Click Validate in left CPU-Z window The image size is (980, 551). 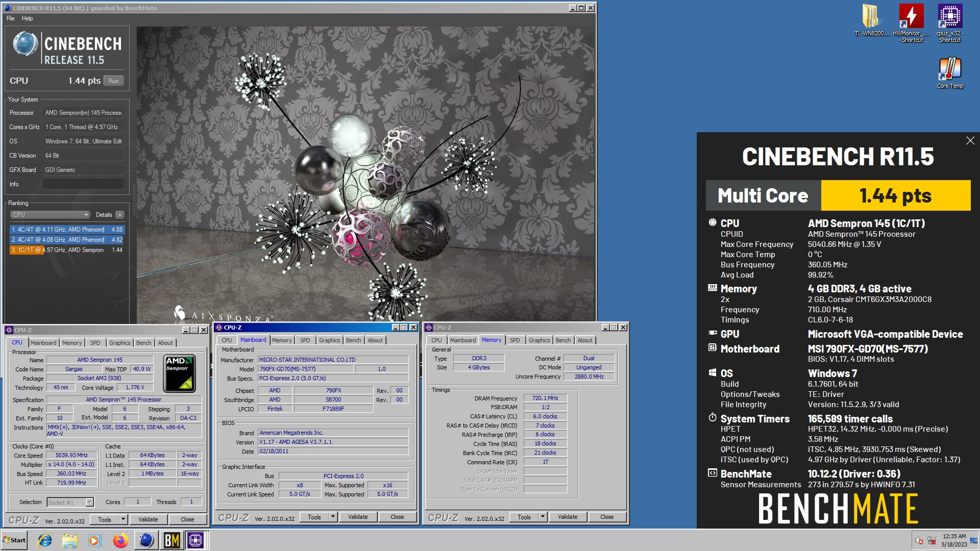click(148, 519)
